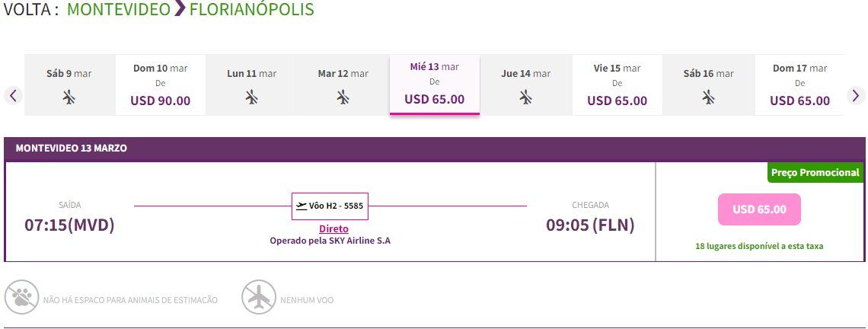Select the Mié 13 mar USD 65.00 date

435,85
